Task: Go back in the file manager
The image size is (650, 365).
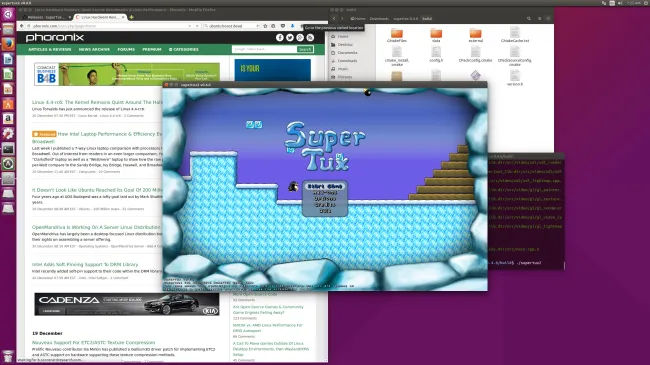Action: (334, 19)
